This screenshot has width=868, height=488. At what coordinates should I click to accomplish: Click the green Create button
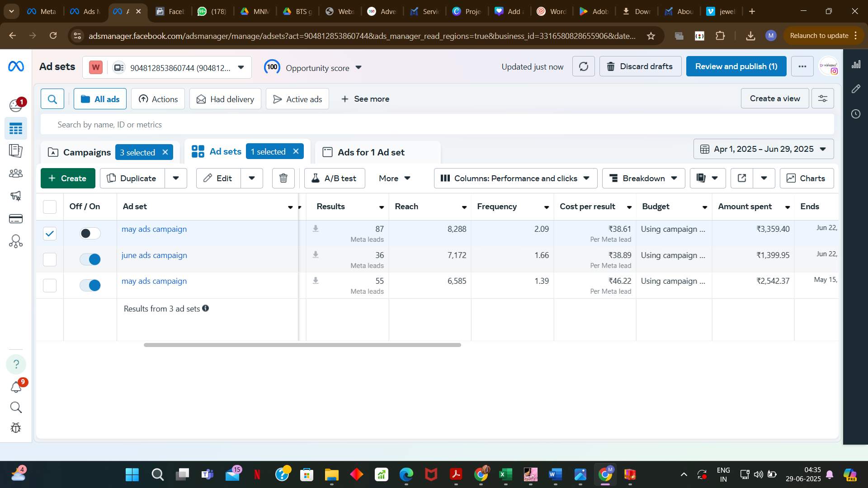68,178
